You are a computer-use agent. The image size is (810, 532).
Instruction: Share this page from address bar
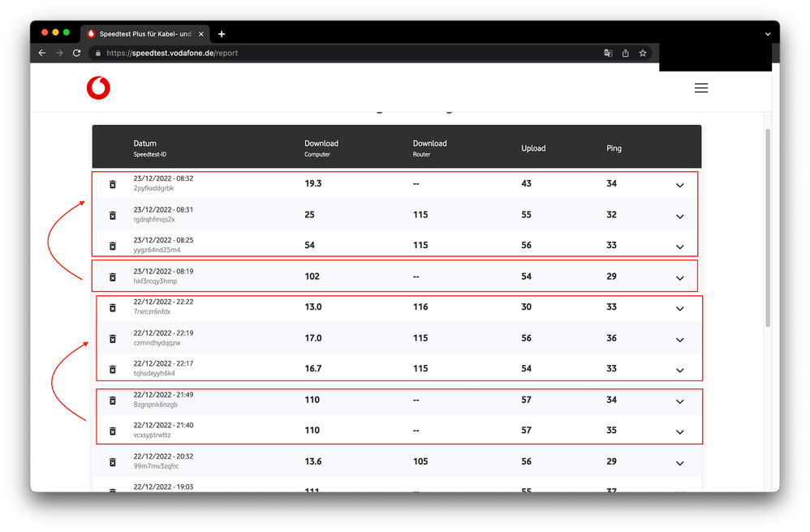click(626, 53)
